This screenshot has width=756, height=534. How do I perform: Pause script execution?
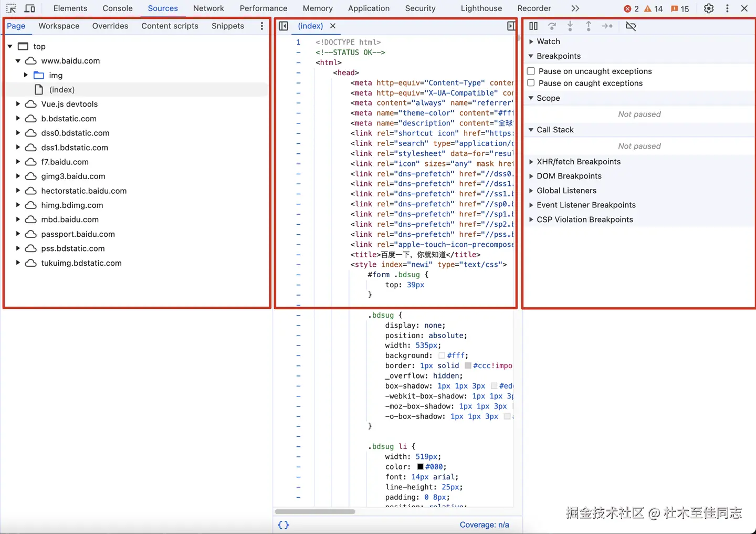[533, 26]
